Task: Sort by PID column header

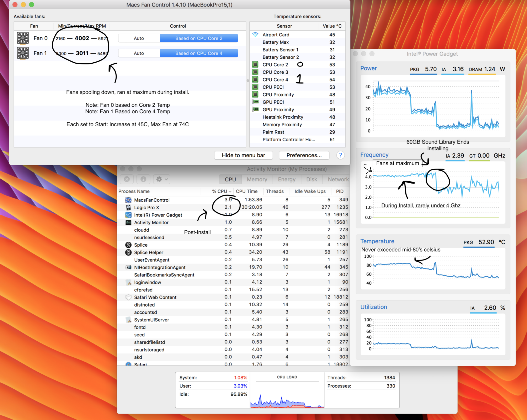Action: [340, 191]
